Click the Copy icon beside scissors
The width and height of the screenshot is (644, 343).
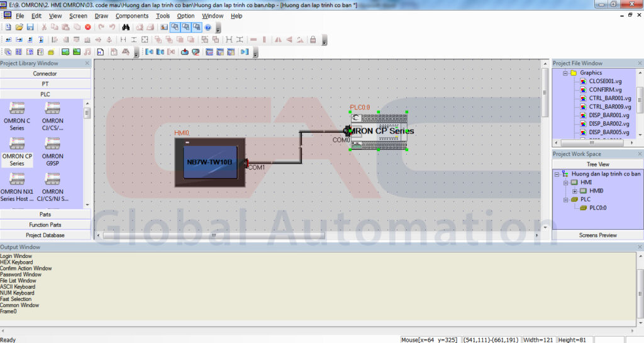click(55, 27)
